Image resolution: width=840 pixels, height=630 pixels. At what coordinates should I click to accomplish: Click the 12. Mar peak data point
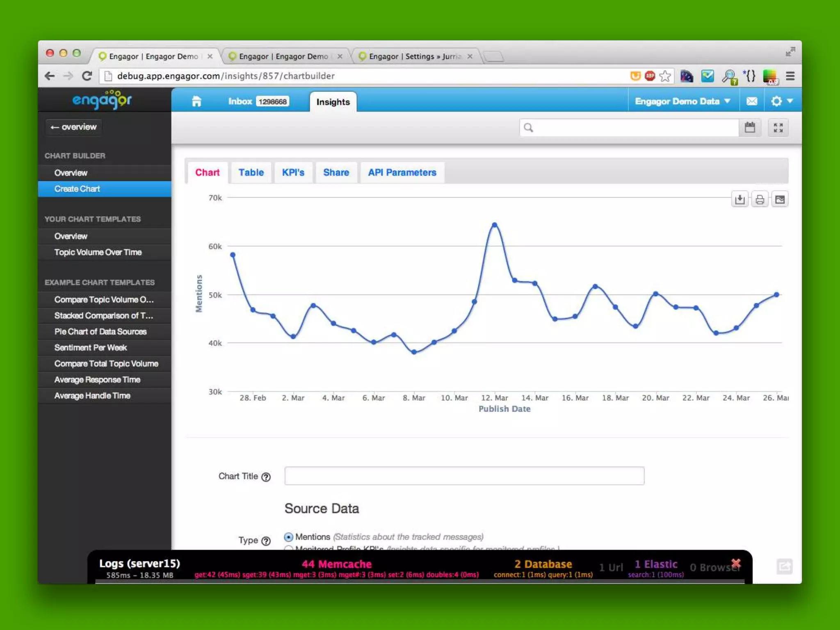tap(494, 225)
